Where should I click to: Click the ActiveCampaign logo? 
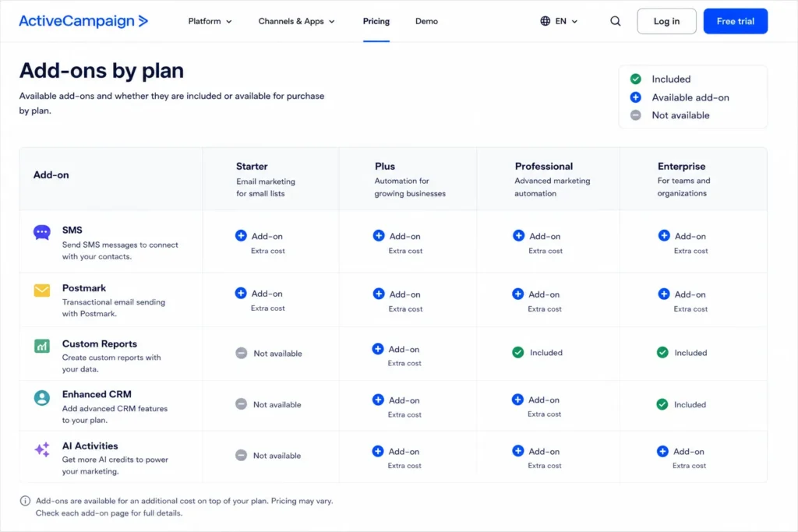83,21
